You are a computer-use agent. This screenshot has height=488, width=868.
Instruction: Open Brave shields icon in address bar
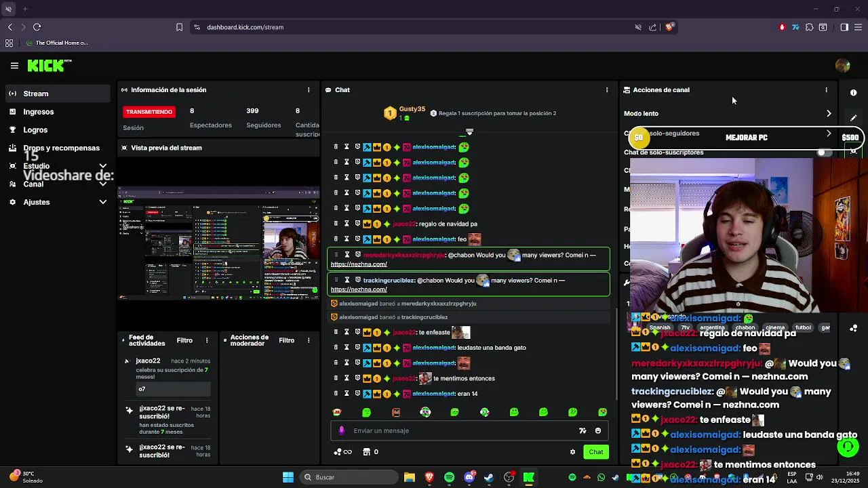[669, 27]
